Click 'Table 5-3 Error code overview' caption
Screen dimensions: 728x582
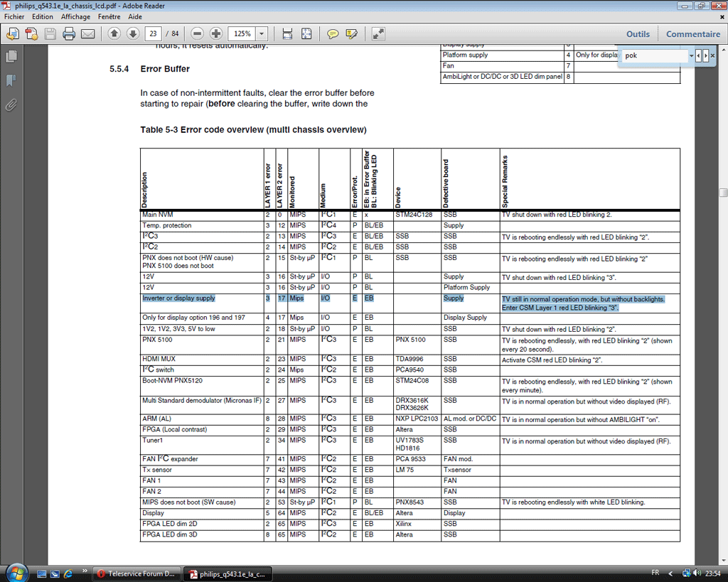(x=253, y=130)
